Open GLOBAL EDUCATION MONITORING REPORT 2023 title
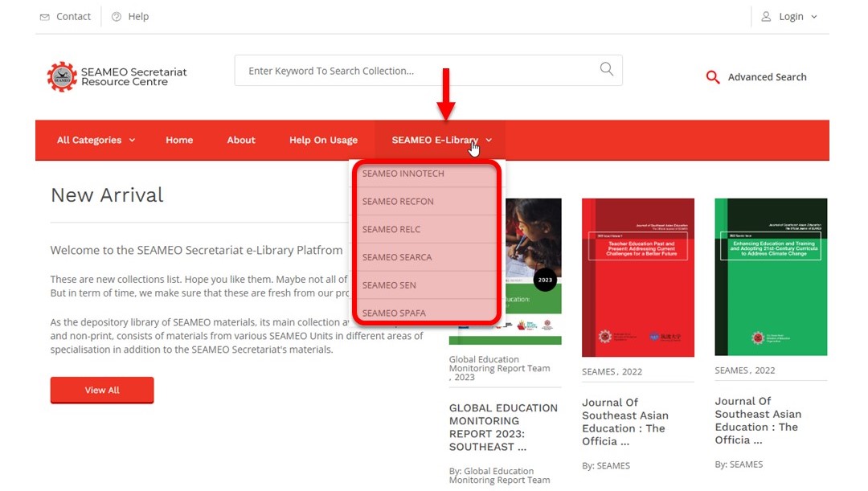868x491 pixels. pos(503,428)
